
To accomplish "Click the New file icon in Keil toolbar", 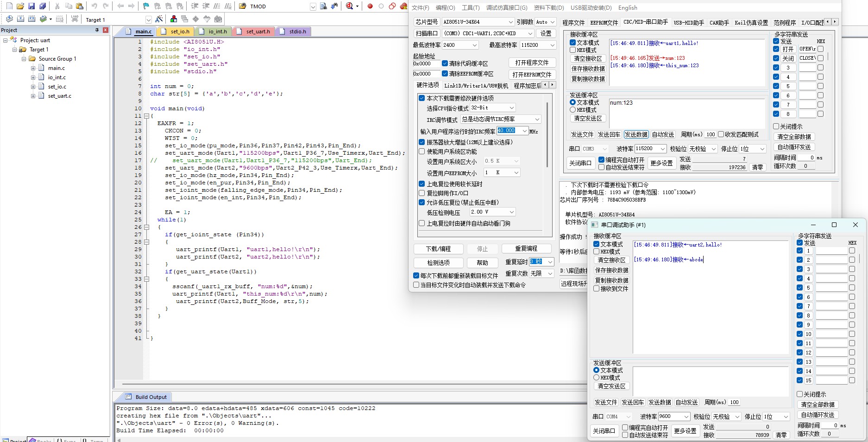I will click(x=9, y=6).
